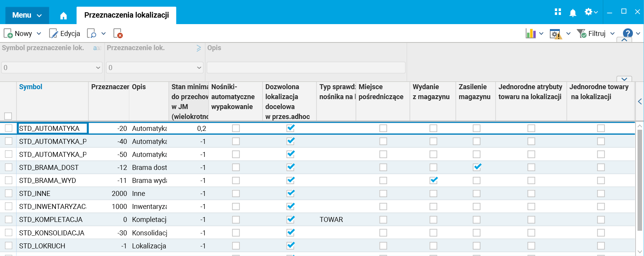Screen dimensions: 644x256
Task: Click the settings window warning icon
Action: (x=555, y=34)
